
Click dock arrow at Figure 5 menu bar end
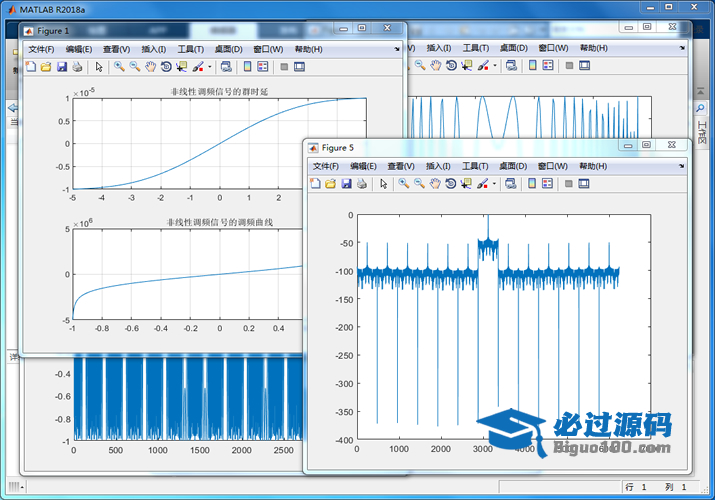coord(682,166)
